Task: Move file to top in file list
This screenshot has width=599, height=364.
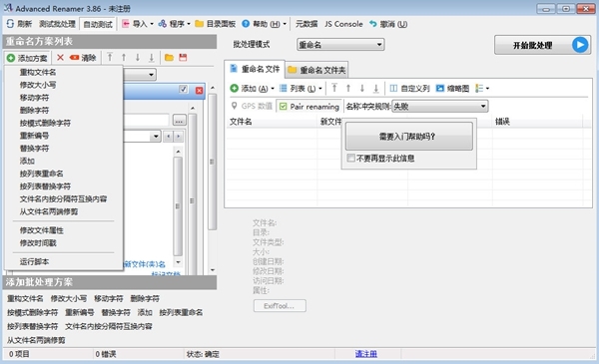Action: (x=334, y=88)
